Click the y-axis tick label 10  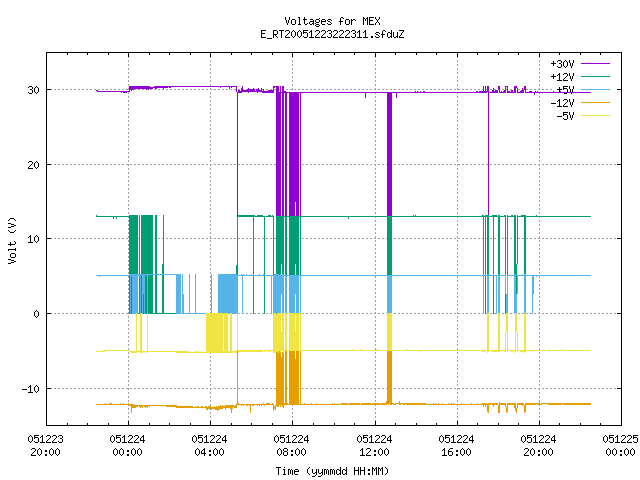[33, 239]
